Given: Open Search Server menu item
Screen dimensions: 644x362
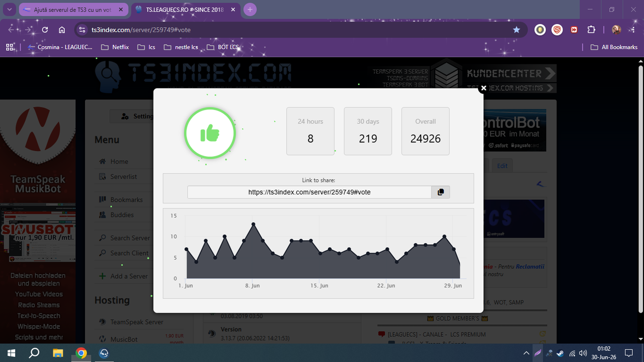Looking at the screenshot, I should click(x=130, y=238).
